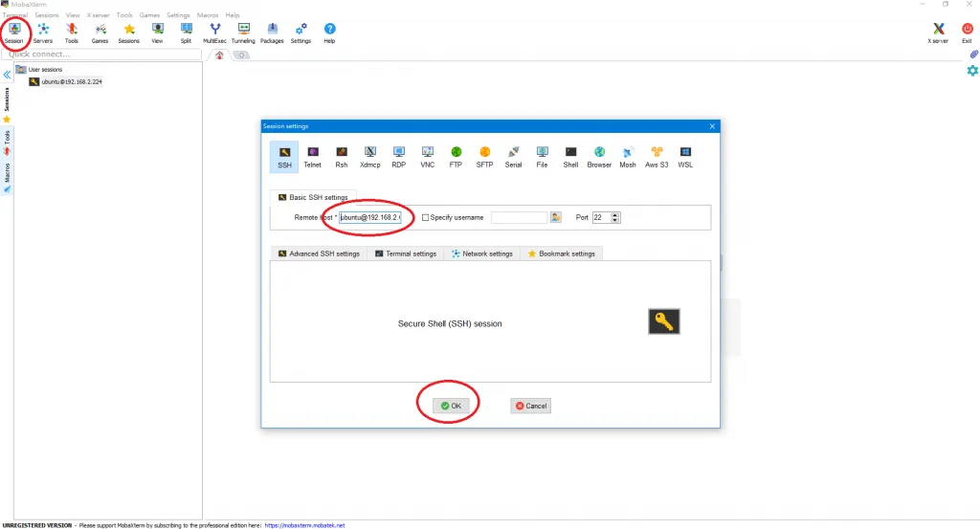Screen dimensions: 980x529
Task: Expand the User sessions tree folder
Action: tap(21, 70)
